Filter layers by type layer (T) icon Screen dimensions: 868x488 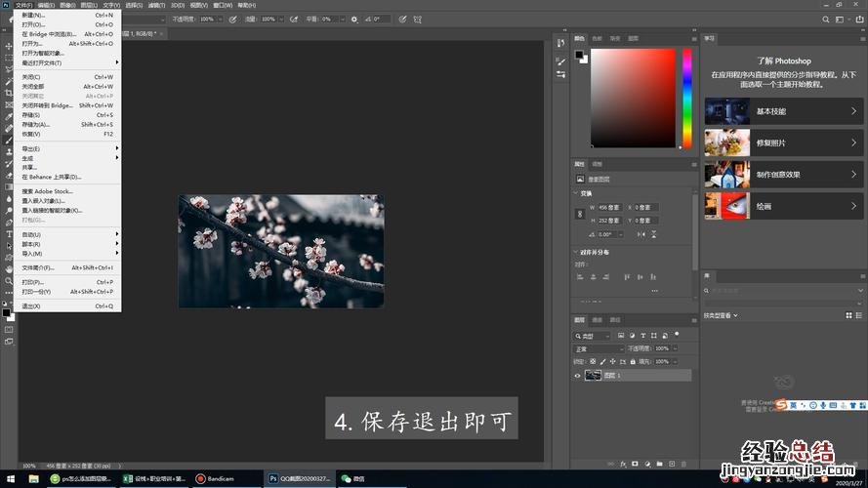tap(644, 336)
